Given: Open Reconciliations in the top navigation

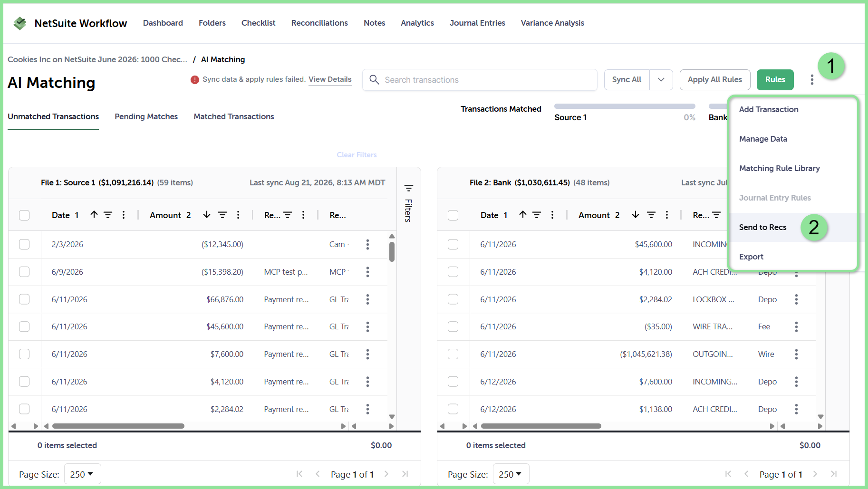Looking at the screenshot, I should 319,23.
